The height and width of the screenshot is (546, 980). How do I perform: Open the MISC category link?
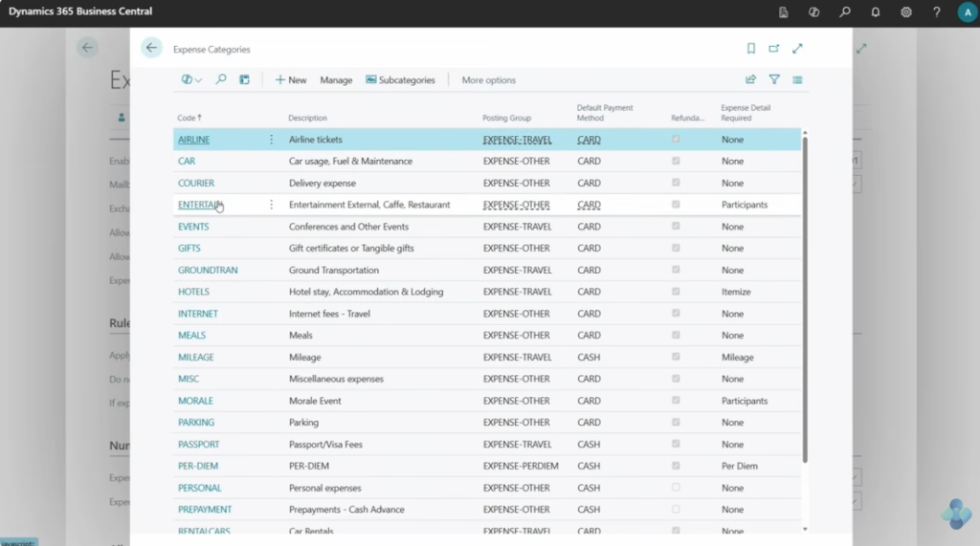click(x=189, y=379)
